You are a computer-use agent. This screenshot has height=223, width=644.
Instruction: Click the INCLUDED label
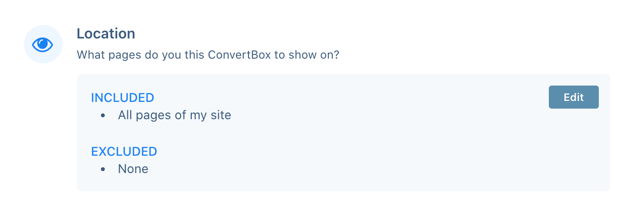123,98
